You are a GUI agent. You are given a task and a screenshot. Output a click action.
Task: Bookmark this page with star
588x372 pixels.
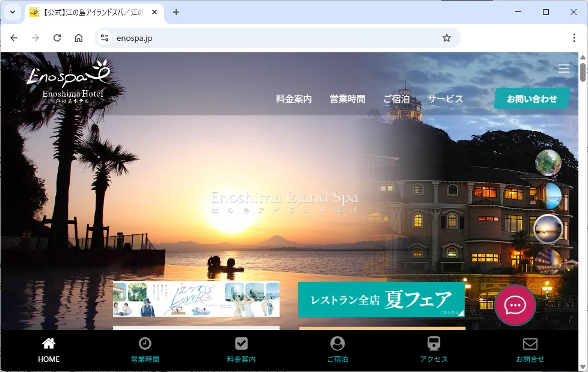tap(446, 38)
